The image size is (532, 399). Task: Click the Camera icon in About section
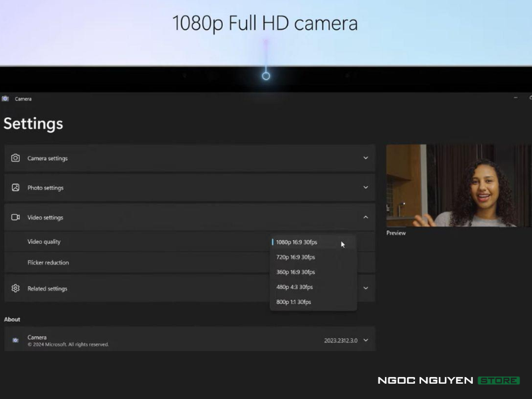point(15,340)
